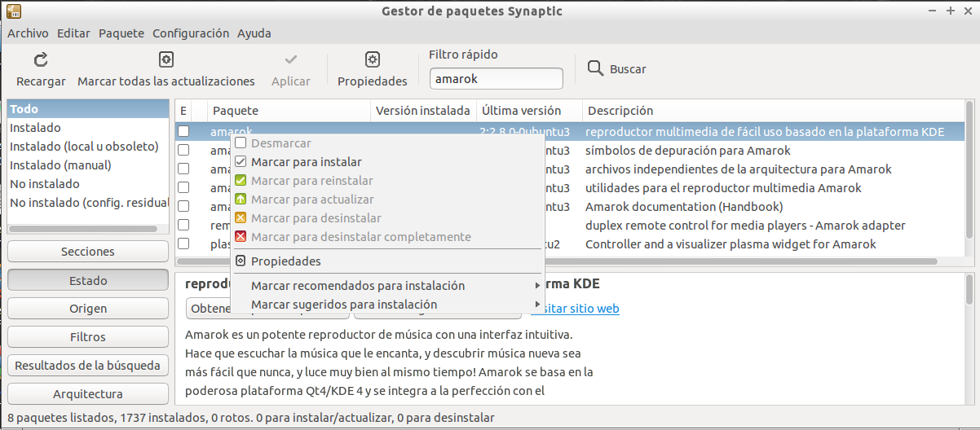The image size is (980, 430).
Task: Choose Marcar para reinstalar green icon entry
Action: click(241, 181)
